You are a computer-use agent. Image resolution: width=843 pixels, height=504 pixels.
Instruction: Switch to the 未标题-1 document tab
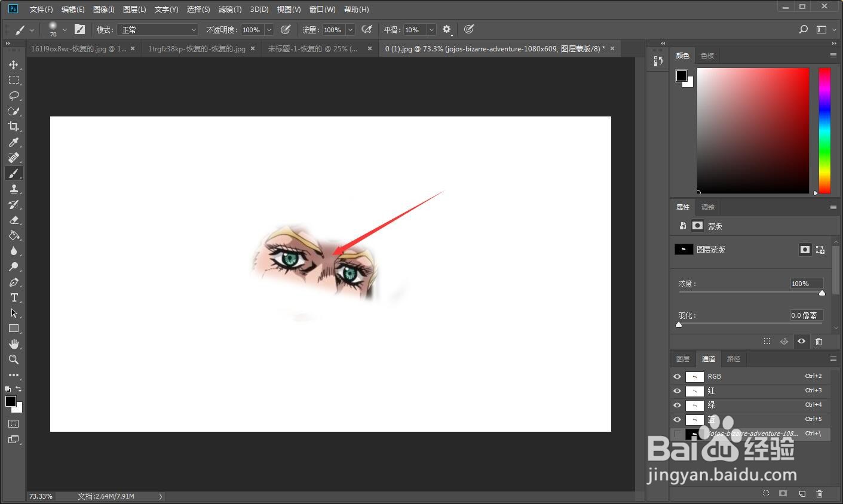coord(312,49)
